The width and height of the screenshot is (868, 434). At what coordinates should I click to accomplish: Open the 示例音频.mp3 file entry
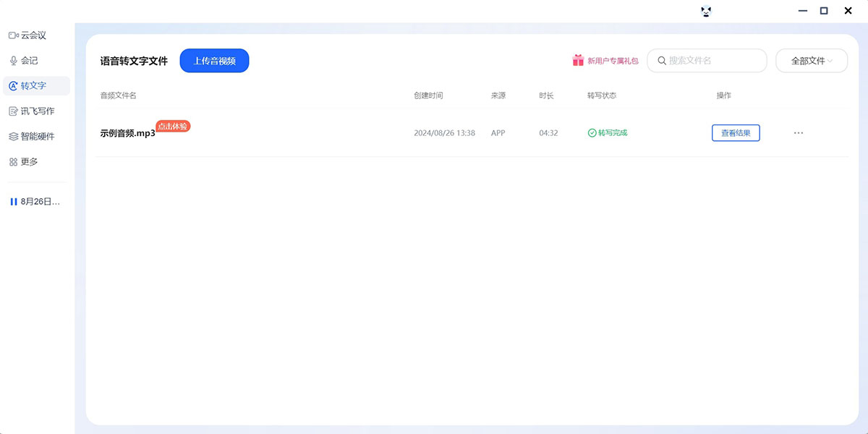coord(127,134)
